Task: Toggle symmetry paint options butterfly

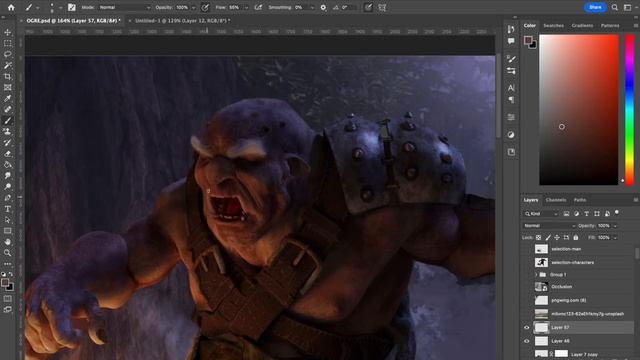Action: pos(382,7)
